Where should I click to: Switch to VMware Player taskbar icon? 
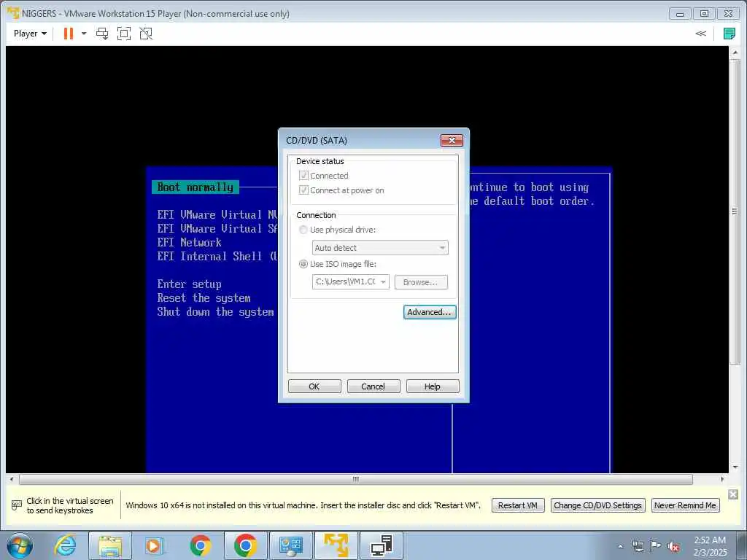click(336, 545)
